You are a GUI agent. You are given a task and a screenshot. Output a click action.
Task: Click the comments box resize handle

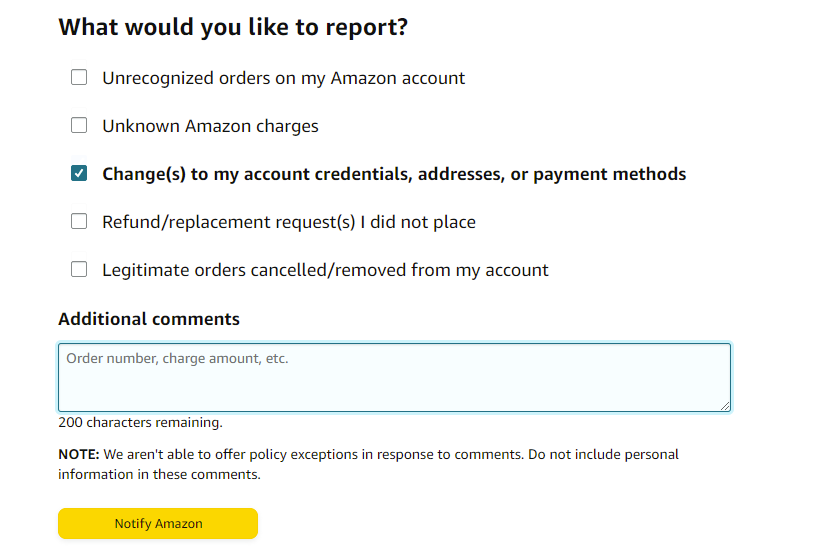[725, 405]
